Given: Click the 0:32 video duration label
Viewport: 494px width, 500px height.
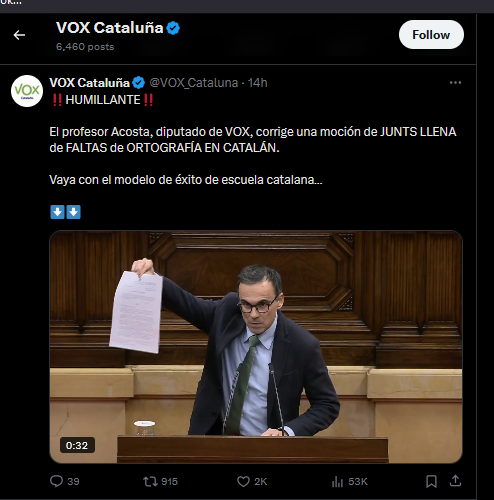Looking at the screenshot, I should (x=77, y=445).
